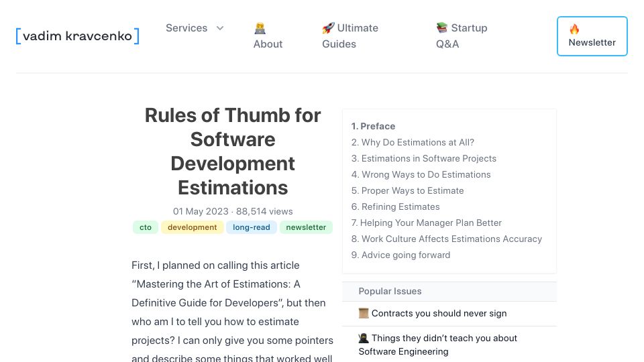This screenshot has height=362, width=644.
Task: Jump to section 1. Preface
Action: click(374, 126)
